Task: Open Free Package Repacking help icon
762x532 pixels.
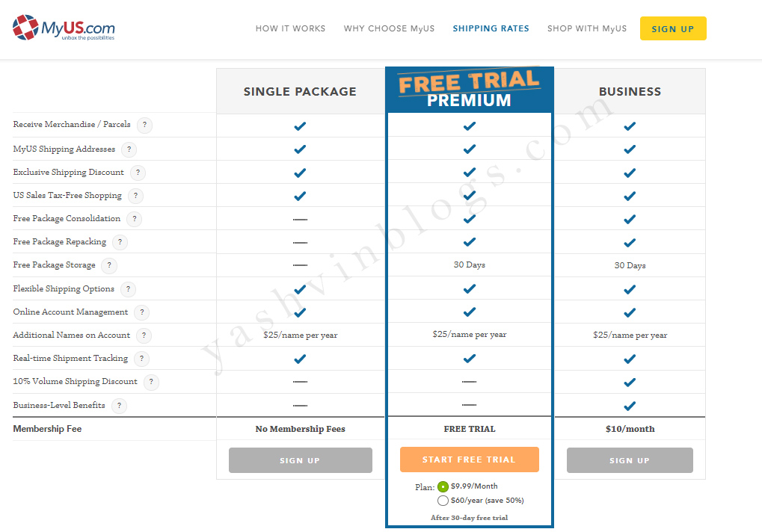Action: tap(120, 242)
